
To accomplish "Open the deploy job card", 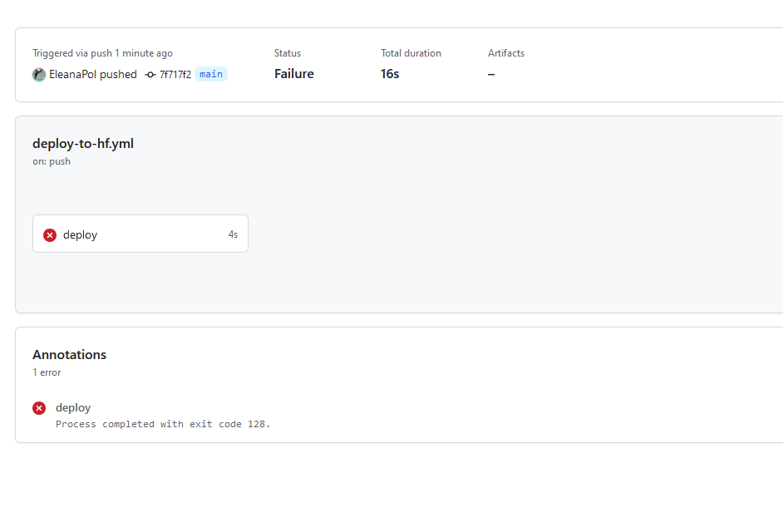I will point(140,234).
